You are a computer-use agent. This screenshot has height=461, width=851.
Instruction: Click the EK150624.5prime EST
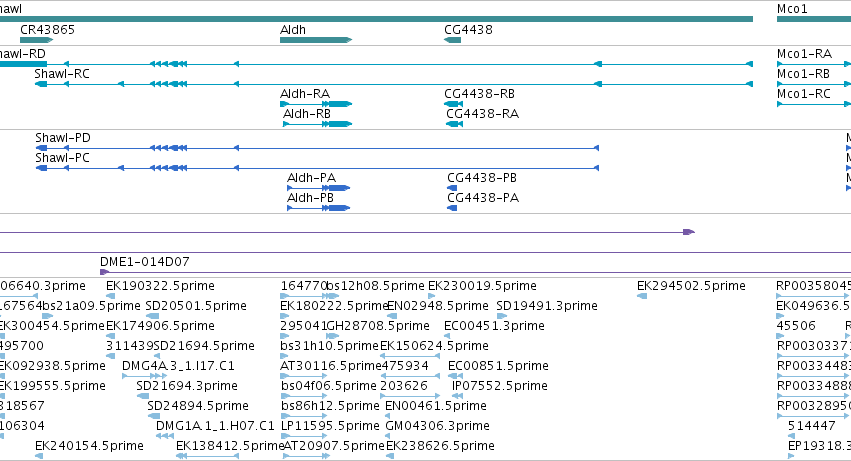coord(434,346)
